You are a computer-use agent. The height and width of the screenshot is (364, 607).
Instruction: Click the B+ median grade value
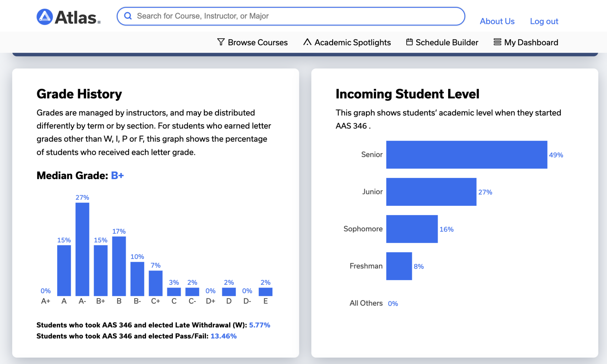coord(117,175)
